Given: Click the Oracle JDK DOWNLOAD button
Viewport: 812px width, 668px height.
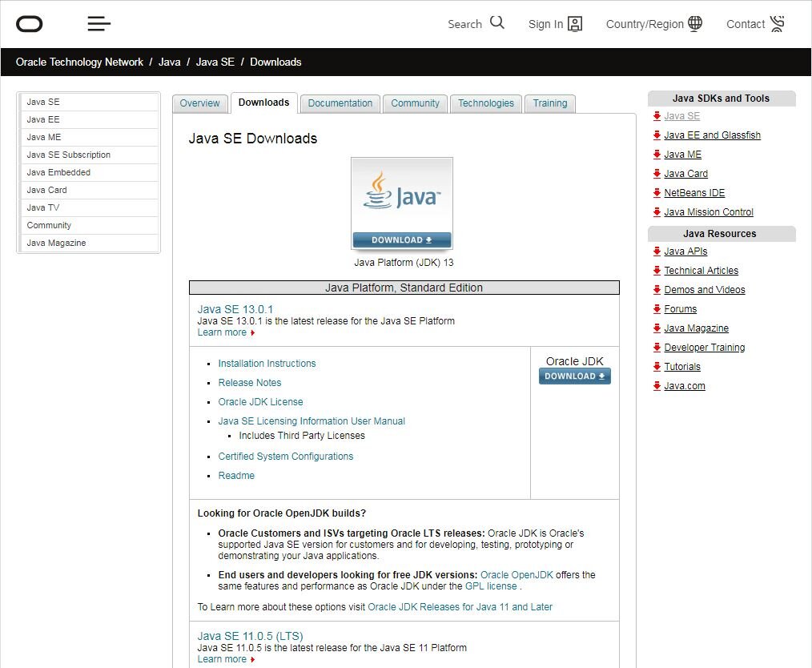Looking at the screenshot, I should (x=575, y=376).
